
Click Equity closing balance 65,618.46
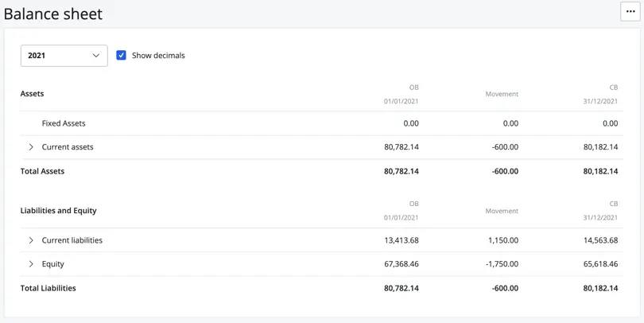point(600,264)
